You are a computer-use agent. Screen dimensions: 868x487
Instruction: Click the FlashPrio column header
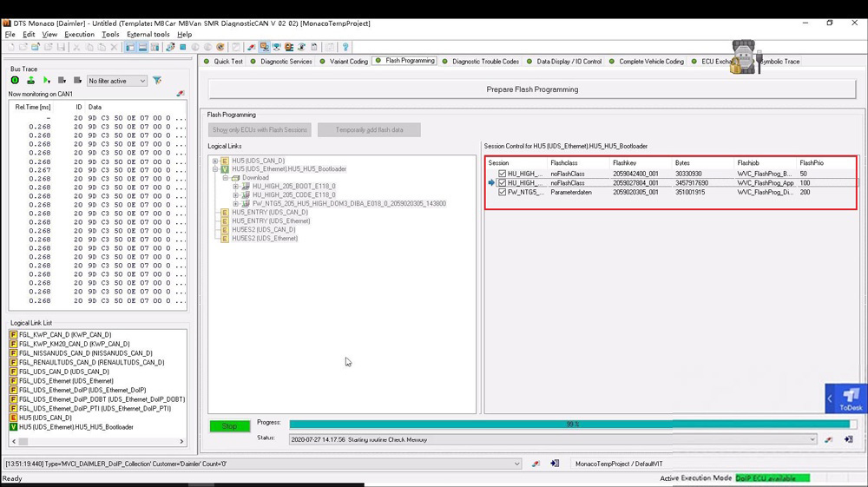click(x=812, y=162)
